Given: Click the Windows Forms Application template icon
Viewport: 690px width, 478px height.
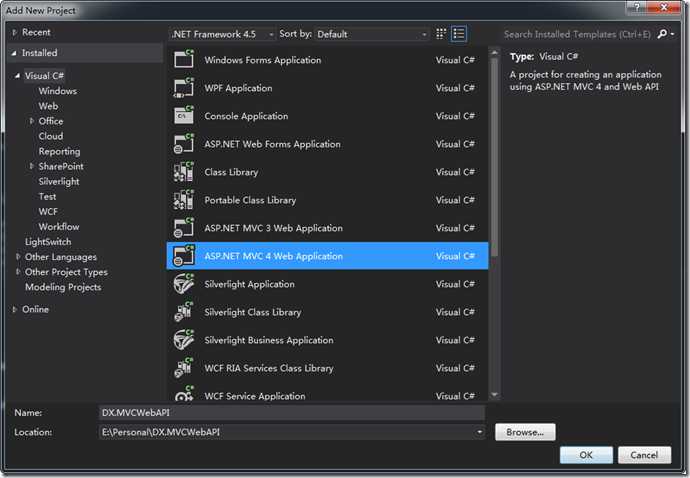Looking at the screenshot, I should coord(184,59).
